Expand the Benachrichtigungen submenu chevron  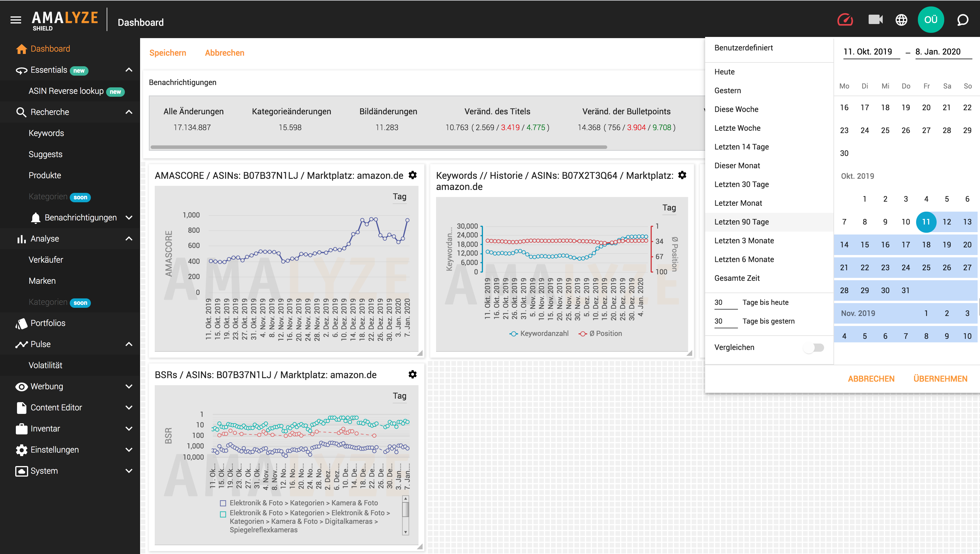tap(129, 217)
